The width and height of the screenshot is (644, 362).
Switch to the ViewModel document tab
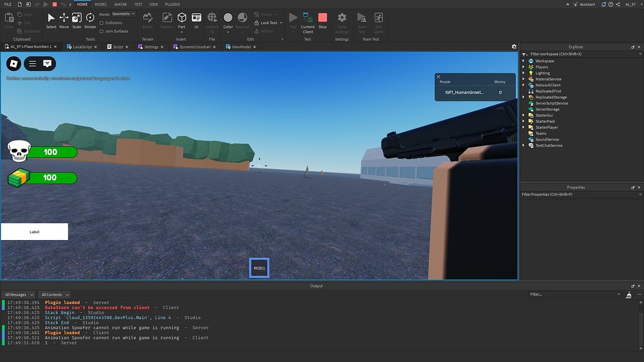241,47
